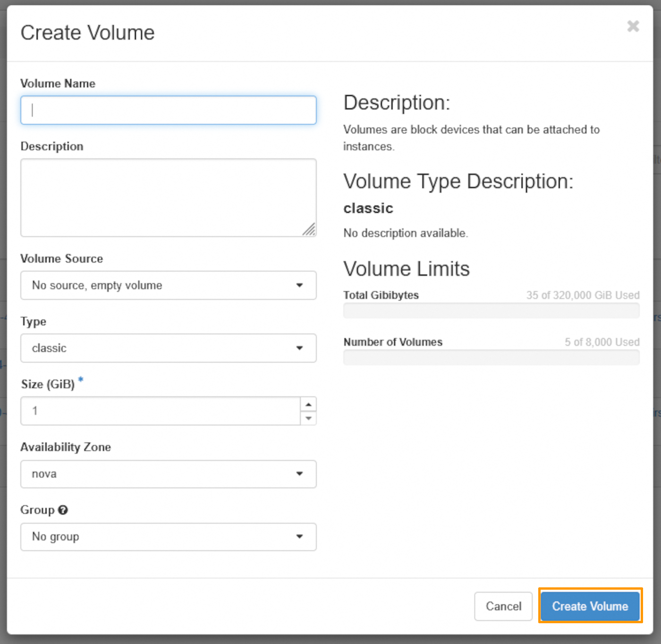Click the Group dropdown caret icon
661x644 pixels.
[x=300, y=537]
